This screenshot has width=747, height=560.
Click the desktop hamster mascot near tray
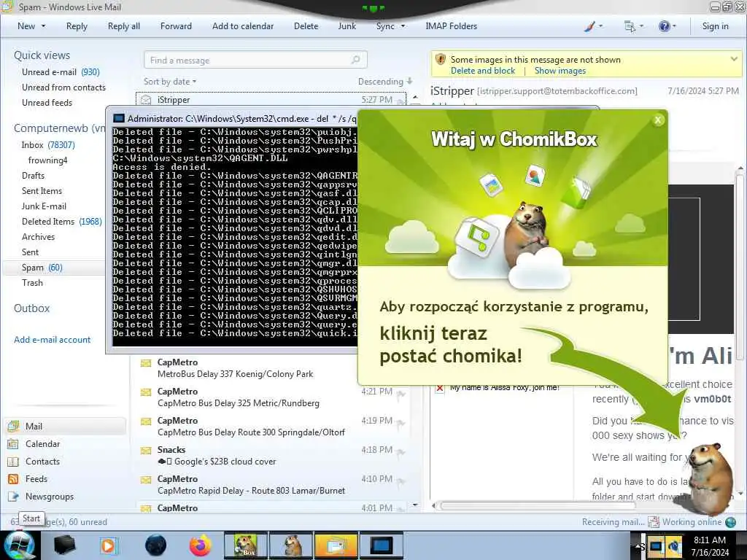(709, 478)
